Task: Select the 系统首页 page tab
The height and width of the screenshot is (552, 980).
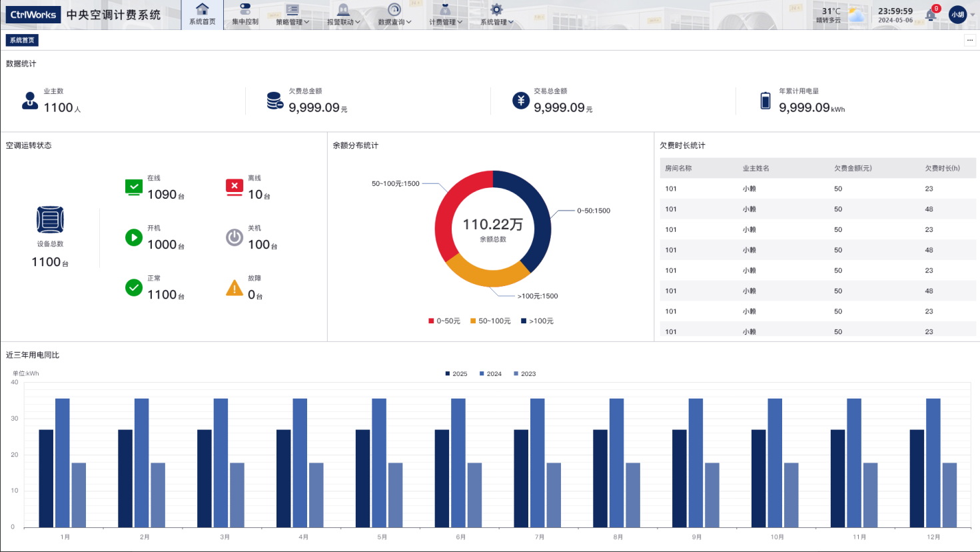Action: coord(22,41)
